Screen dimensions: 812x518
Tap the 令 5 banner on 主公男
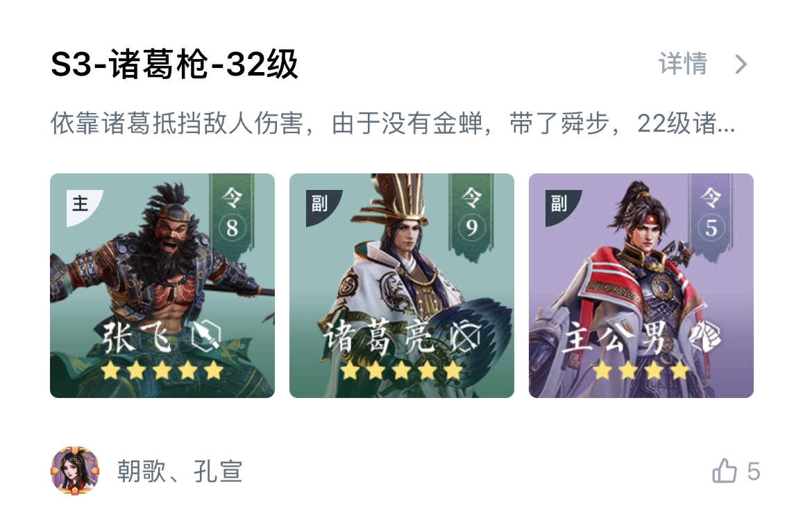point(711,213)
